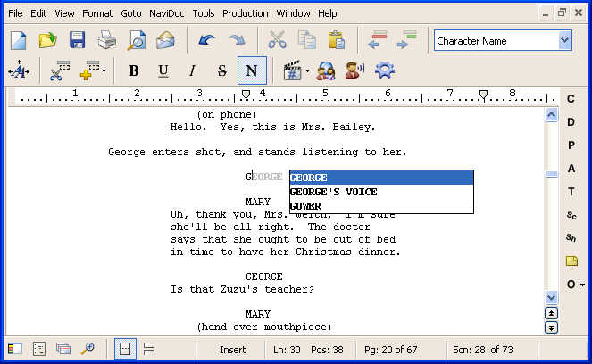
Task: Click the Sc scene button in sidebar
Action: tap(571, 215)
